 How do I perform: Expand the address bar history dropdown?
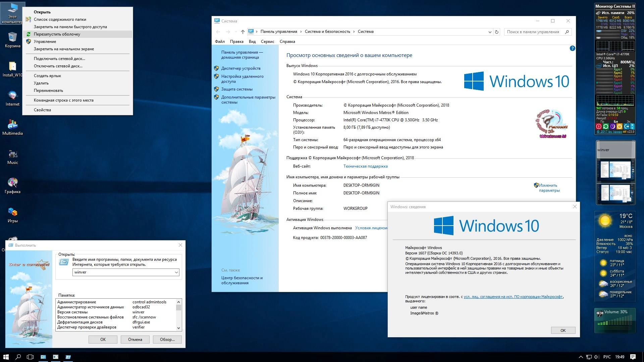(490, 32)
